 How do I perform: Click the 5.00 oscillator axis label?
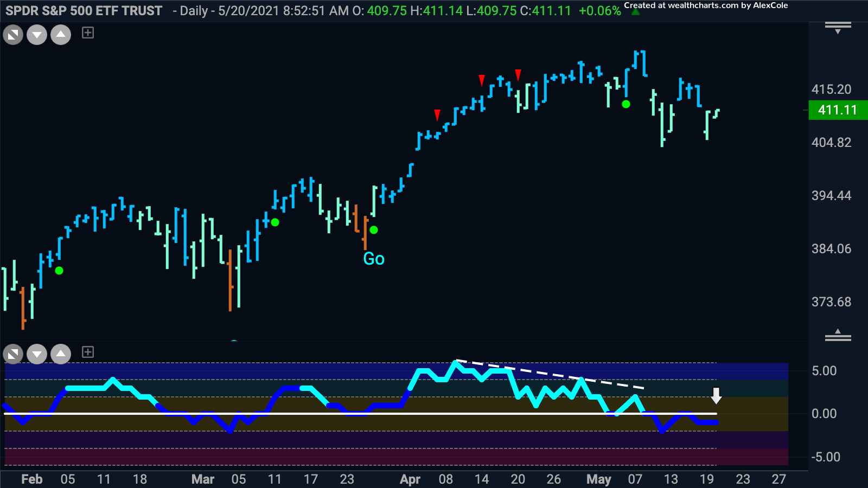824,371
